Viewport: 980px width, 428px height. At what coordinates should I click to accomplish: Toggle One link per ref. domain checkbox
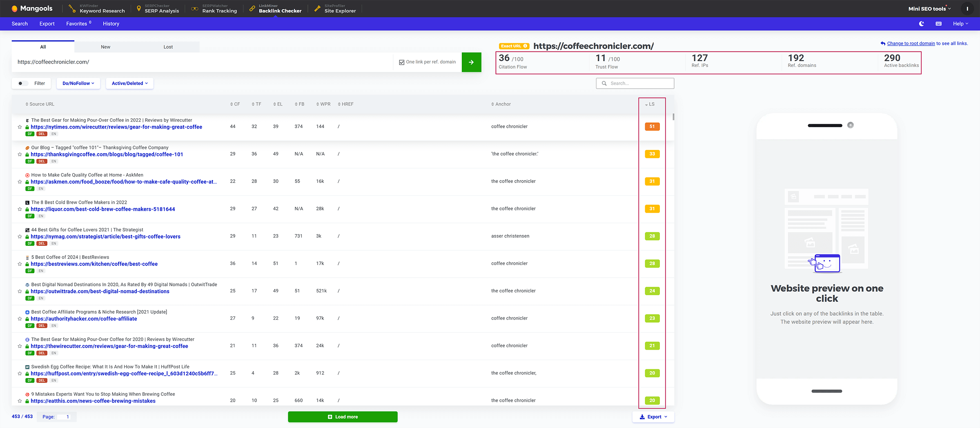(401, 62)
